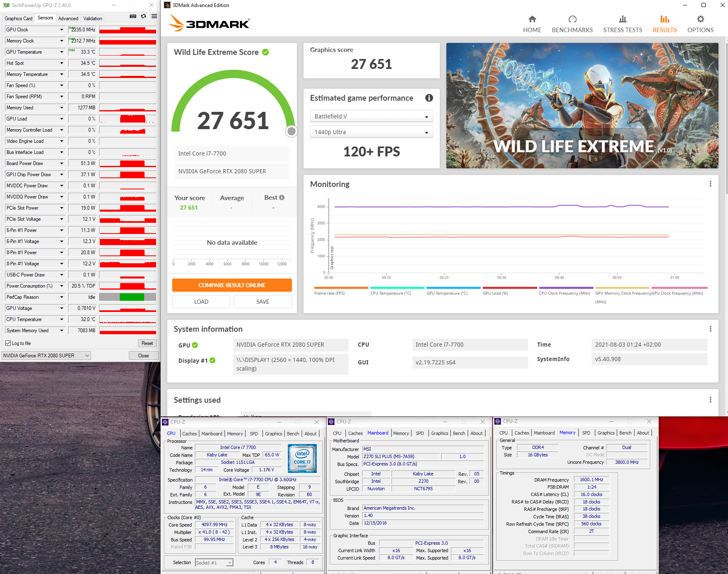Open CPU-Z Socket #1 selection dropdown

point(214,562)
